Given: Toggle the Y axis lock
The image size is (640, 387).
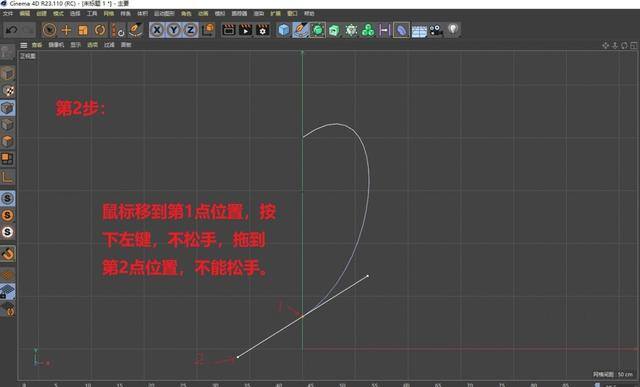Looking at the screenshot, I should tap(173, 30).
